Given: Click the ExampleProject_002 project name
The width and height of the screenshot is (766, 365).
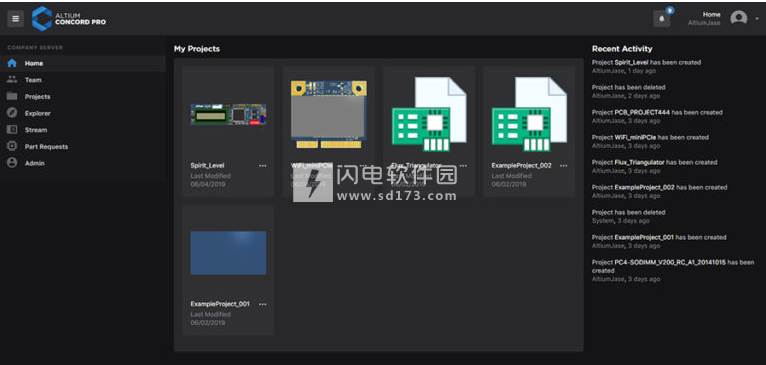Looking at the screenshot, I should 521,166.
